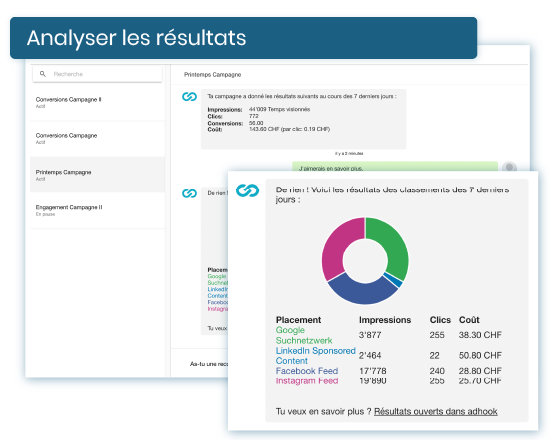Select the 3'877 impressions value
Viewport: 550px width, 440px height.
(370, 335)
